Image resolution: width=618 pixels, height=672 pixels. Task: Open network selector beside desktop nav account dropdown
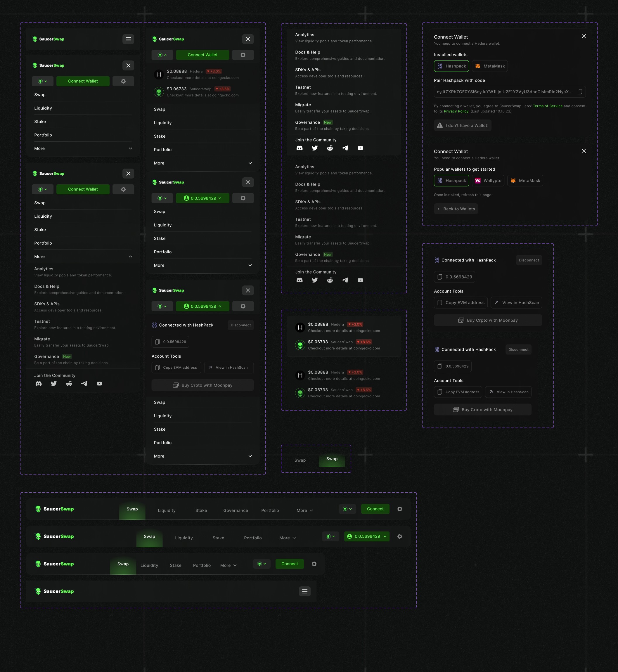point(330,537)
